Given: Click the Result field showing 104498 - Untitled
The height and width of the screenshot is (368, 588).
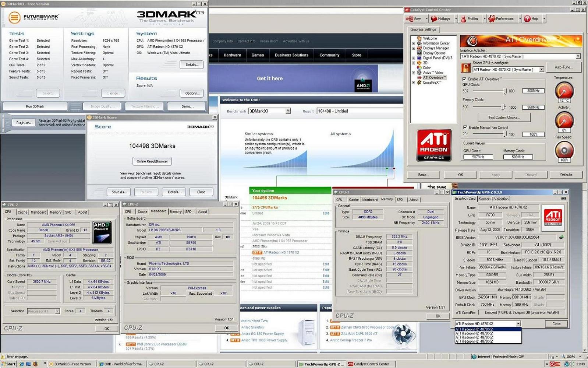Looking at the screenshot, I should coord(360,111).
